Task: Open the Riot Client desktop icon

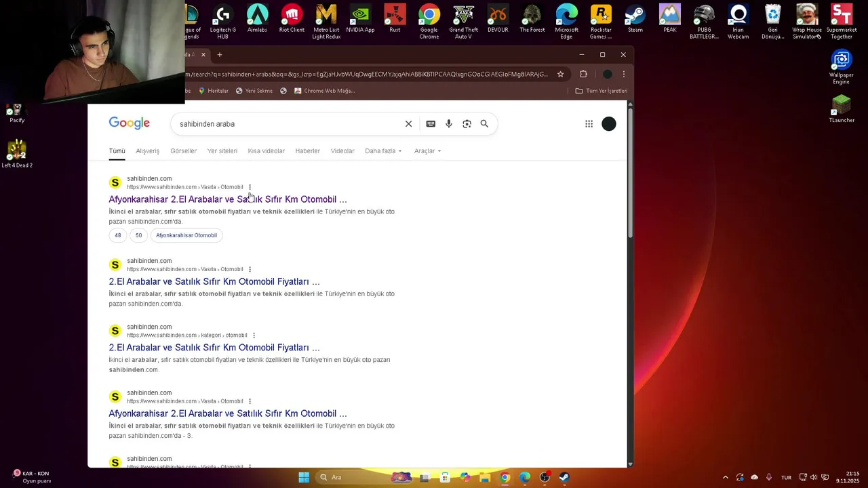Action: pyautogui.click(x=292, y=20)
